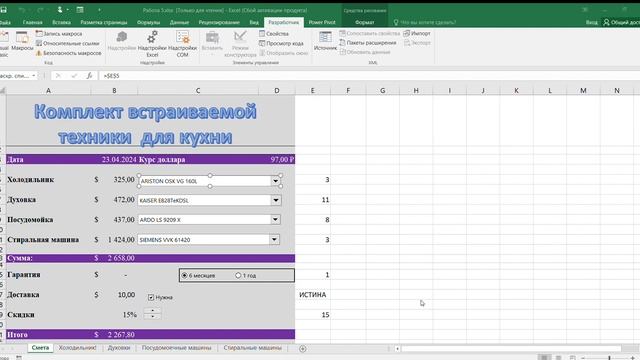Click Экспорт in XML group

coord(417,42)
